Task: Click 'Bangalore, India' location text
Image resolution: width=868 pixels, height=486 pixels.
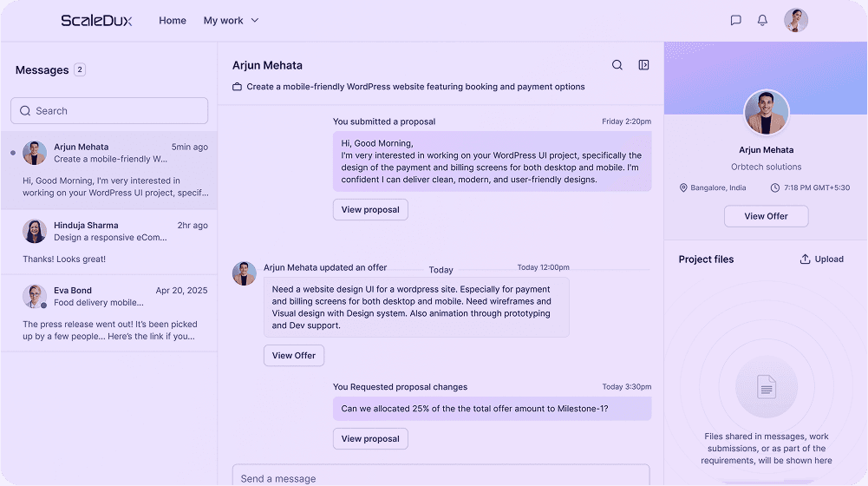Action: (718, 187)
